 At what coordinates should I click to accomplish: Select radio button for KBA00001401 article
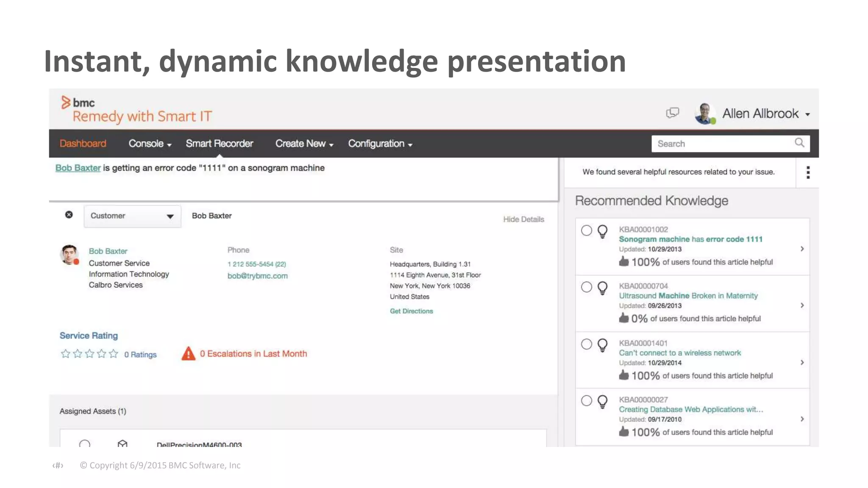[x=587, y=344]
